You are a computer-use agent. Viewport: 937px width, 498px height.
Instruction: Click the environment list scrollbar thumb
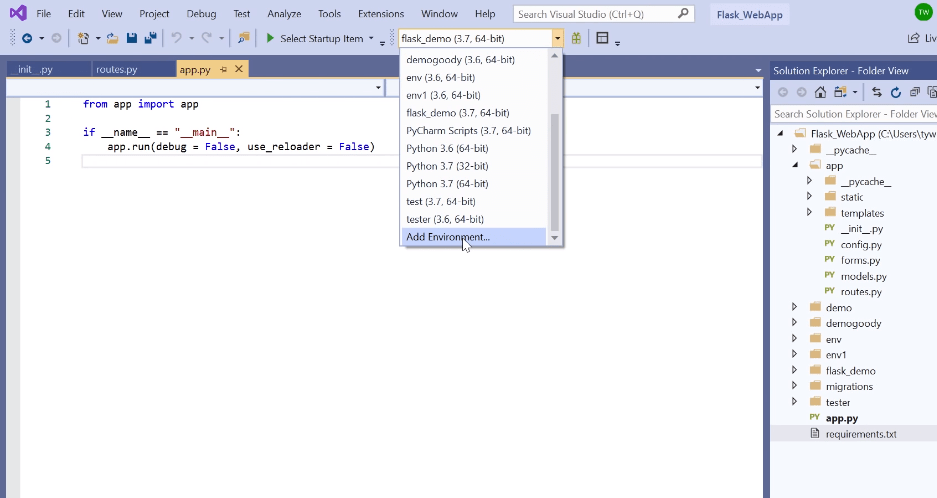pos(555,172)
